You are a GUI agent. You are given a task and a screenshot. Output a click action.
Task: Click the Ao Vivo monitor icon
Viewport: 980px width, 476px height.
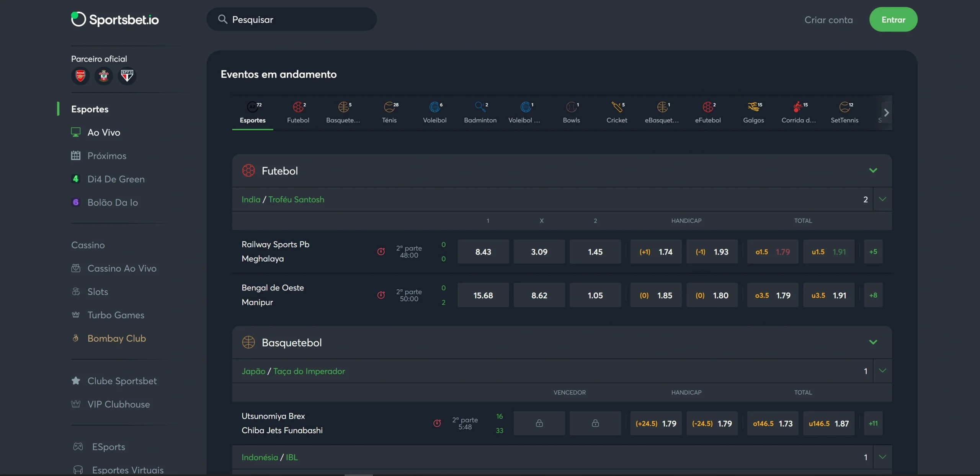(76, 132)
